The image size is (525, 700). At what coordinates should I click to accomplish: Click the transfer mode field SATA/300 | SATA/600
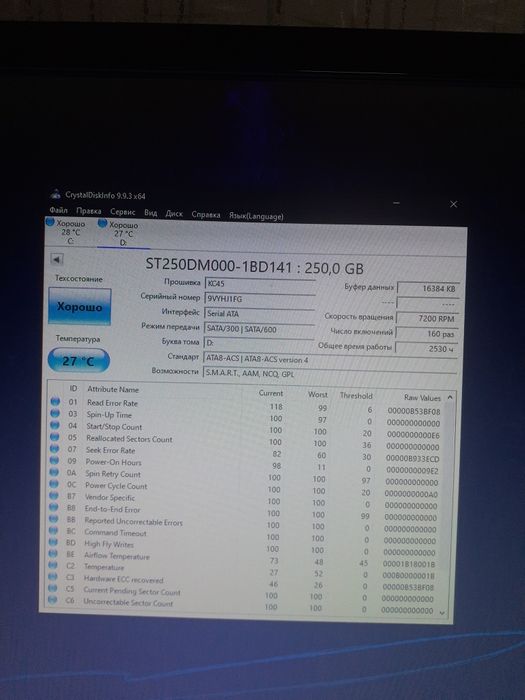coord(259,329)
